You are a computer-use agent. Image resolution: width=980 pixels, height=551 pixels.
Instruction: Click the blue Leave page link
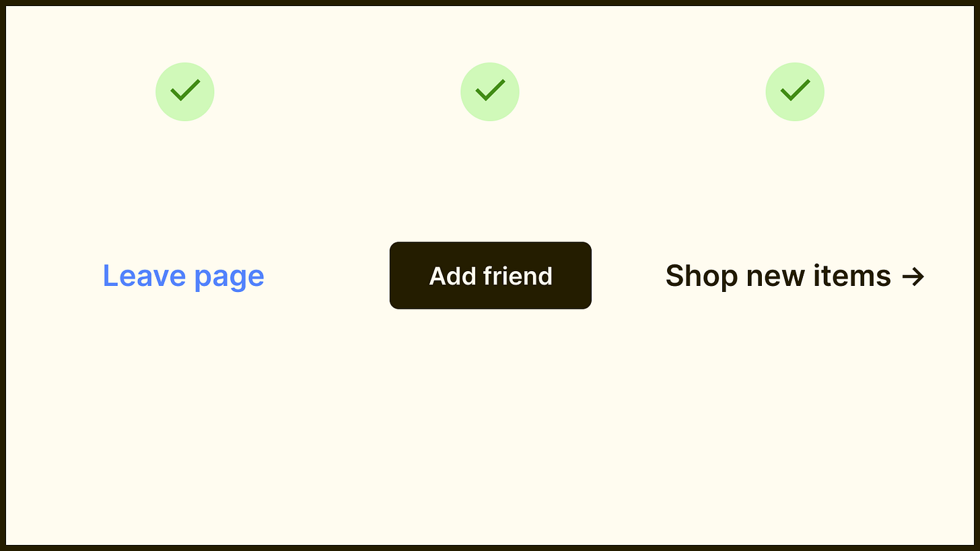coord(183,277)
